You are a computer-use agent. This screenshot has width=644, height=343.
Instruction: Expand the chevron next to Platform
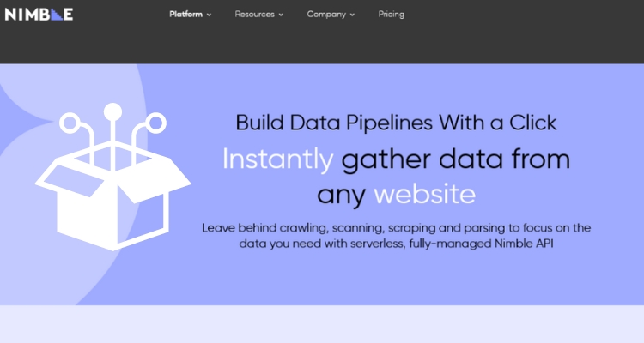click(209, 15)
